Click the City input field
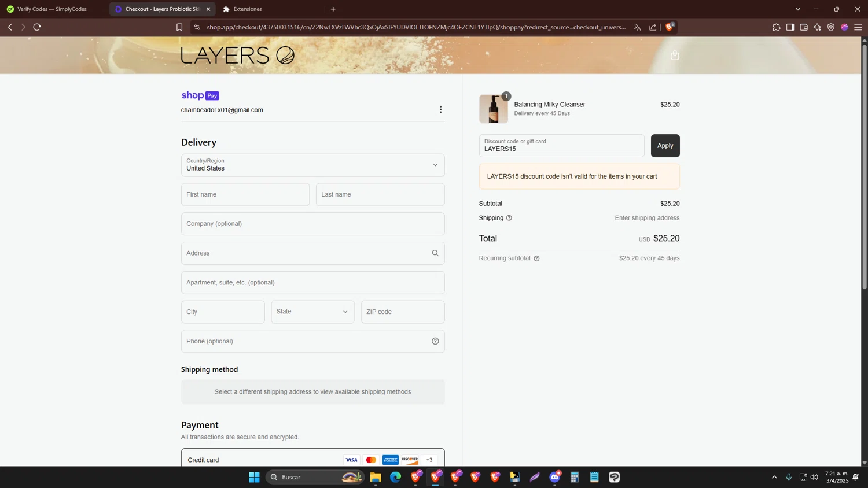 point(223,312)
